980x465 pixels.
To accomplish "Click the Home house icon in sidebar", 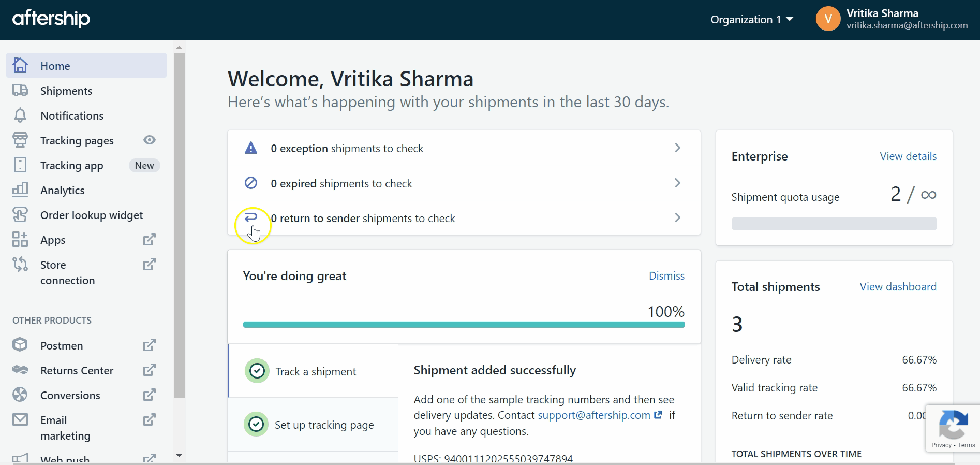I will click(20, 66).
